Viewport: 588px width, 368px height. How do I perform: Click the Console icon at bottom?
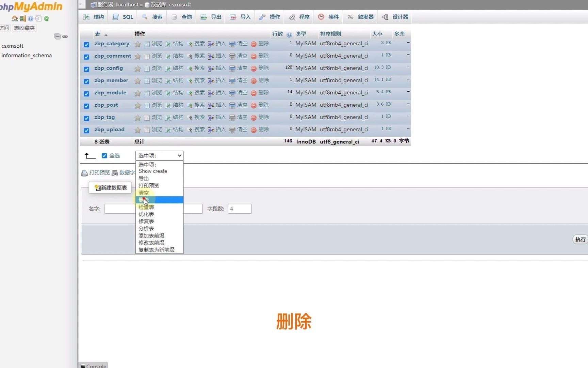click(83, 366)
